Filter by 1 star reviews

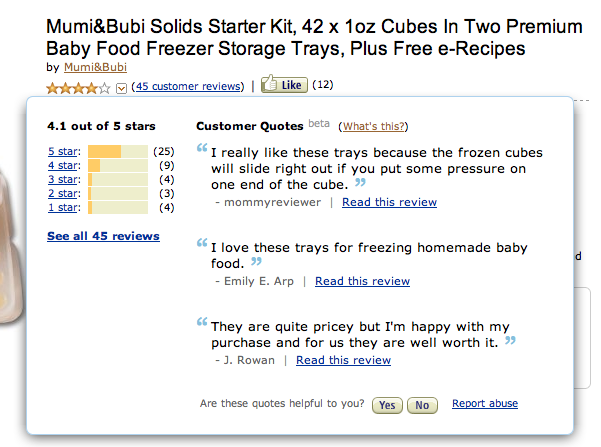(x=63, y=207)
